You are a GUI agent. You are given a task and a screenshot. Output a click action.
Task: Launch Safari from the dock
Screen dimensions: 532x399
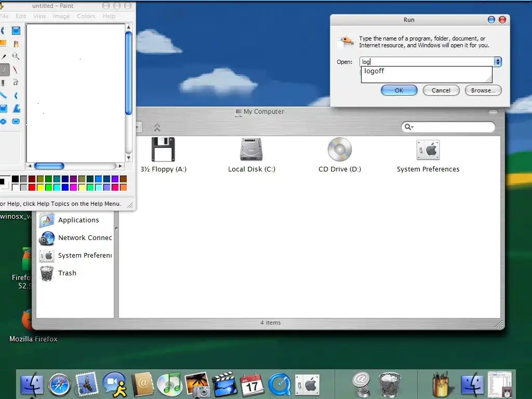tap(60, 385)
